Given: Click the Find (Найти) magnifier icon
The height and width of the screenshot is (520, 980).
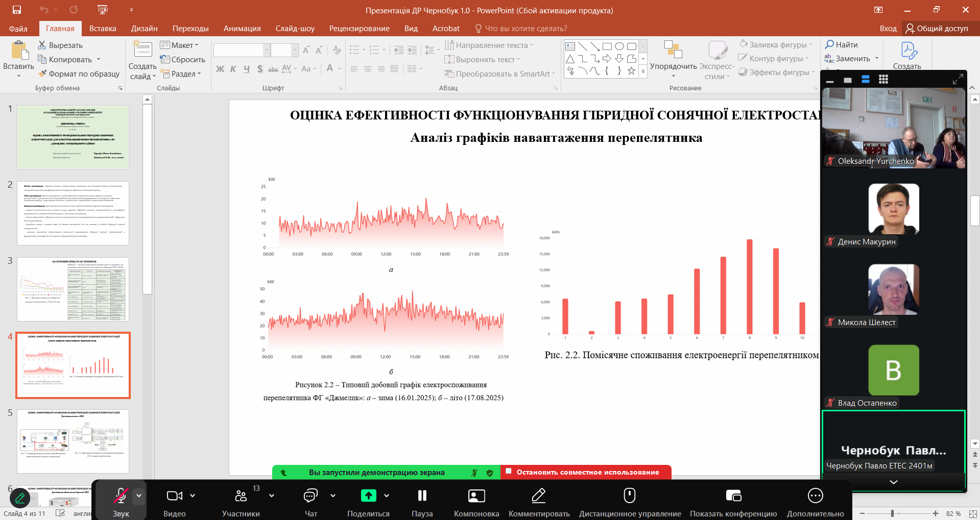Looking at the screenshot, I should [830, 45].
